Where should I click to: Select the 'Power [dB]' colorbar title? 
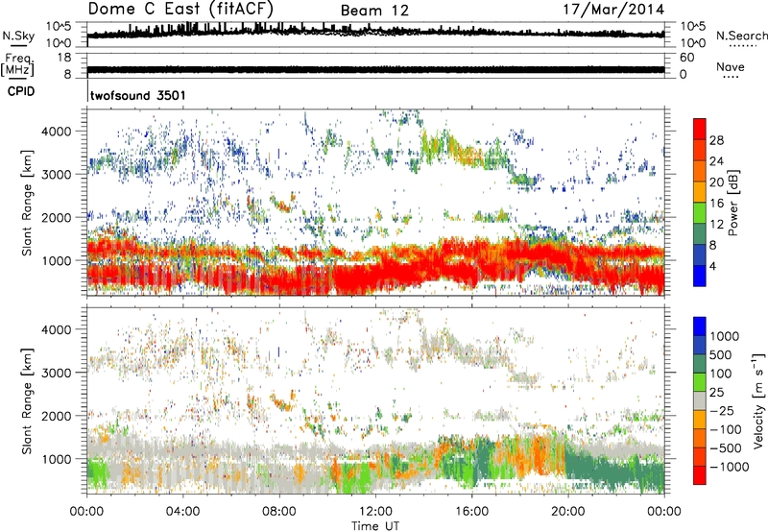click(x=733, y=203)
